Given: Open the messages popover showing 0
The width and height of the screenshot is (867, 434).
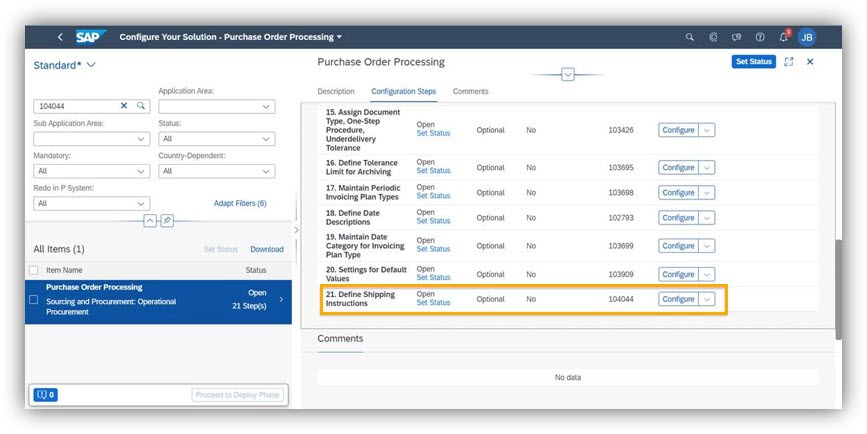Looking at the screenshot, I should (46, 395).
